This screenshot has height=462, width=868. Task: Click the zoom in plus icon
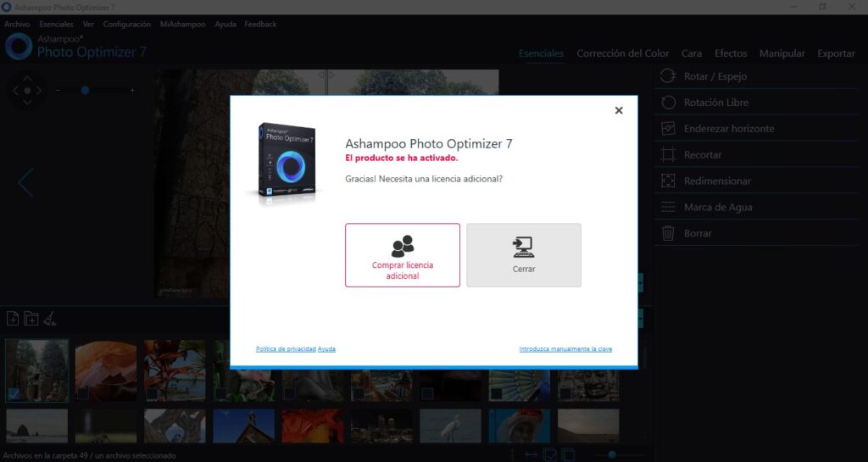tap(132, 90)
